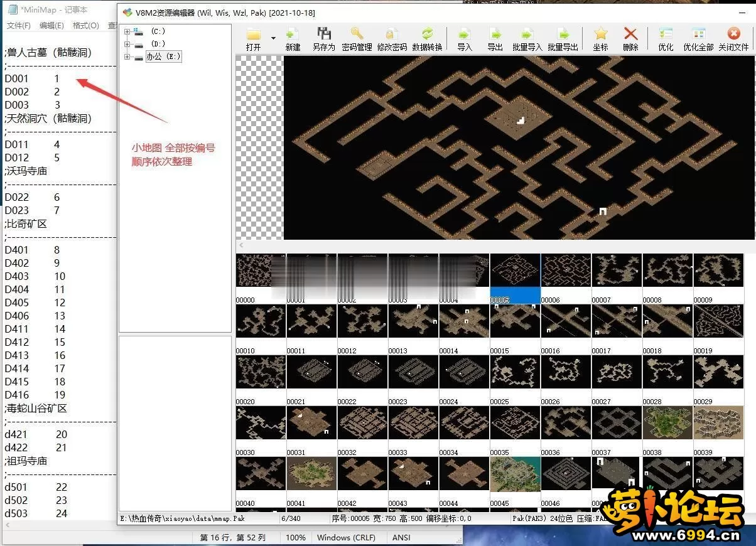Click the ;沃玛寺庙 line in Notepad
The height and width of the screenshot is (546, 756).
(x=26, y=171)
